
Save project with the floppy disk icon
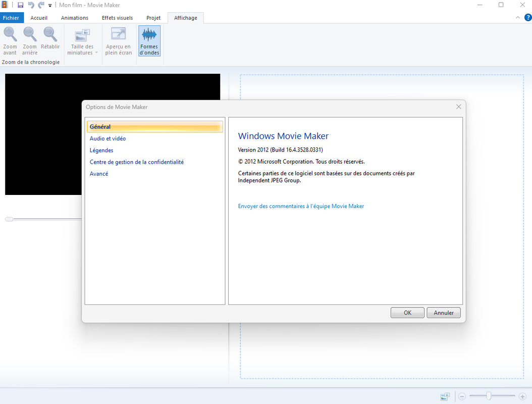click(20, 5)
